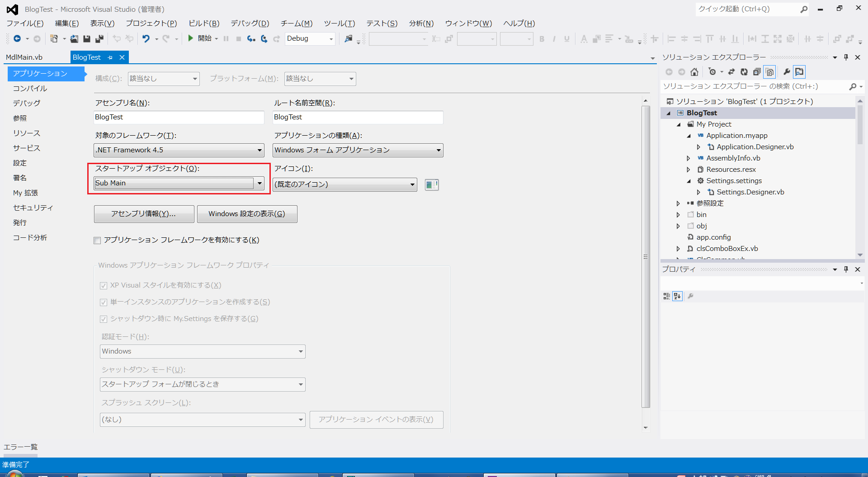Click the Properties wrench in Solution Explorer

[787, 72]
